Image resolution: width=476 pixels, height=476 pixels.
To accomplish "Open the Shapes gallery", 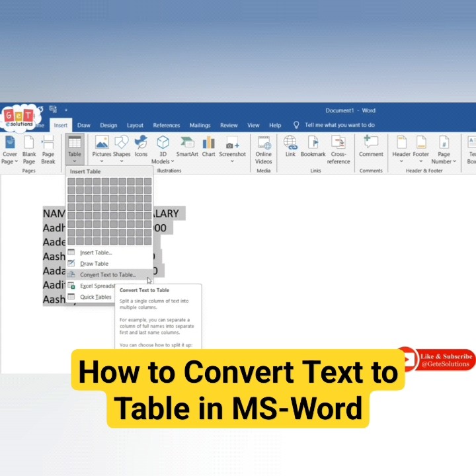I will point(122,149).
